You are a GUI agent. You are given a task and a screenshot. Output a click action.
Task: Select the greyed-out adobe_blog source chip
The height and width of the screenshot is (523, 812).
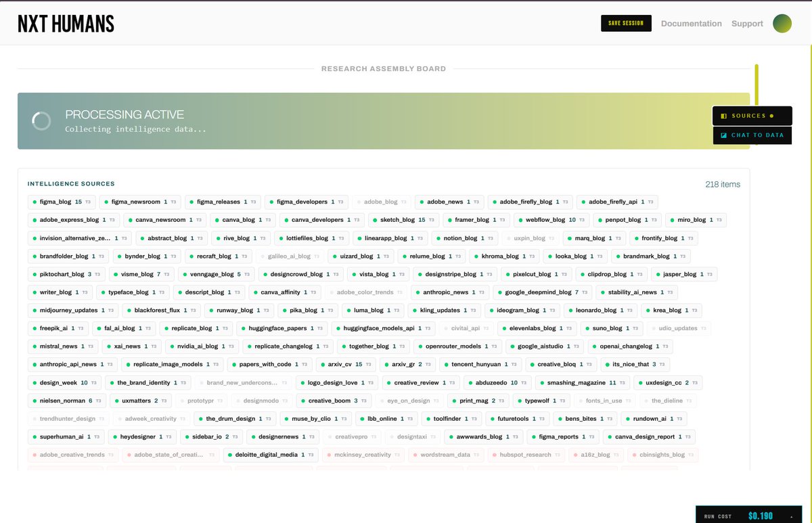click(x=382, y=202)
